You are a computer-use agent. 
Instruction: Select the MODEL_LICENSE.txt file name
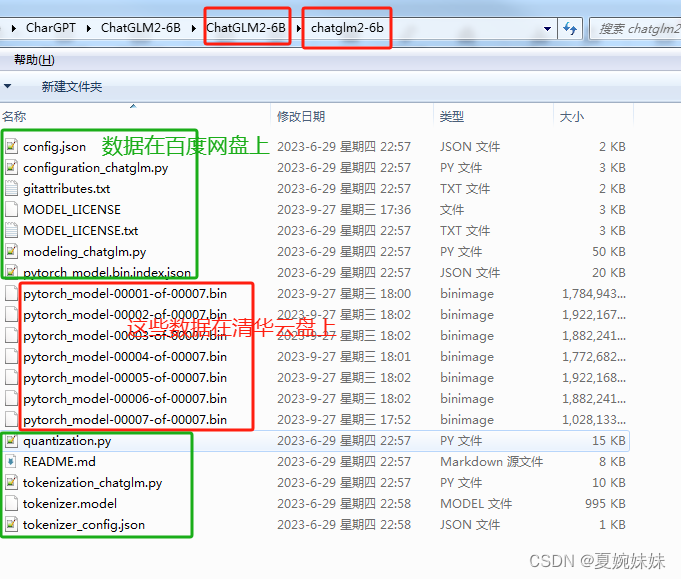coord(81,231)
